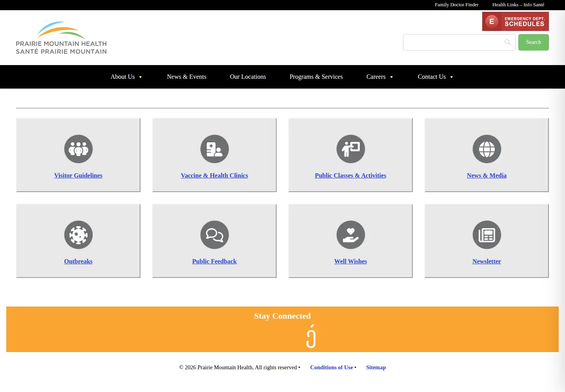Follow the Vaccine & Health Clinics text link
Viewport: 565px width, 392px height.
215,176
